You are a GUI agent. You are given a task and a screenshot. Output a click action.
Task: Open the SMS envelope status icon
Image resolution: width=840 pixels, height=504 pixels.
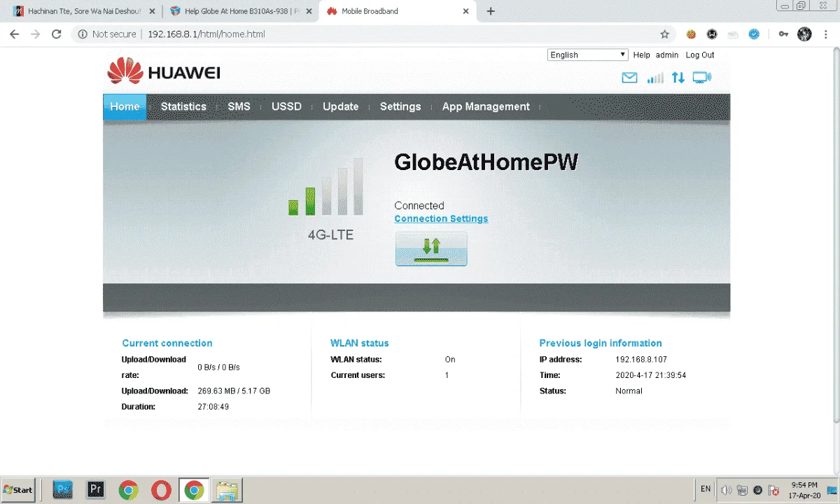click(629, 78)
